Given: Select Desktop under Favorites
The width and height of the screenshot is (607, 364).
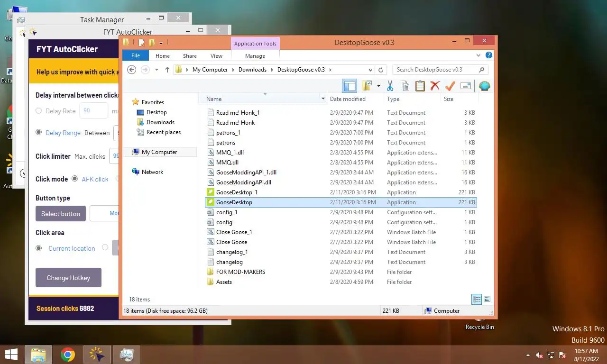Looking at the screenshot, I should [x=156, y=112].
